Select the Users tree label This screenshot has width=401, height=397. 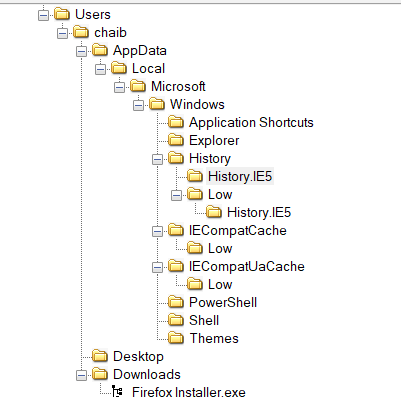(93, 15)
